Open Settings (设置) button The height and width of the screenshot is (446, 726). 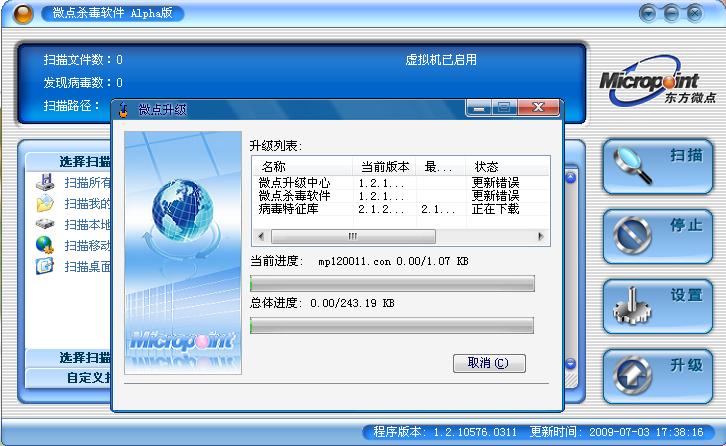pos(657,307)
